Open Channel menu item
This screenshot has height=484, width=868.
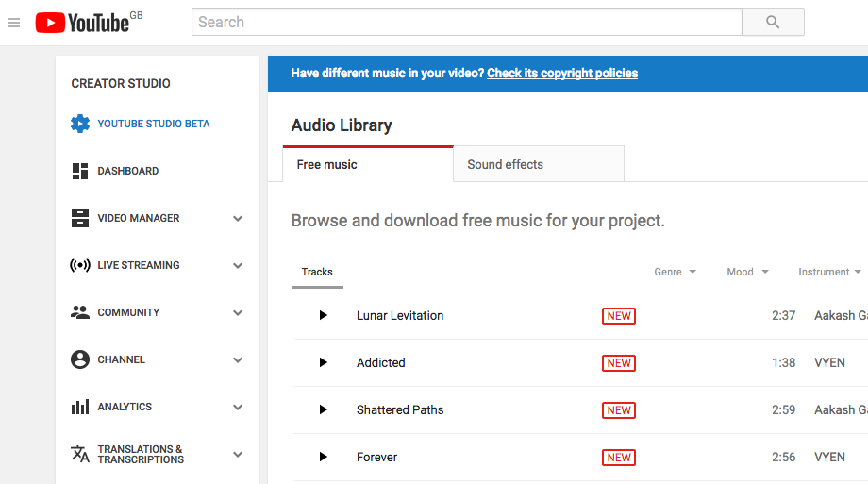pos(121,359)
